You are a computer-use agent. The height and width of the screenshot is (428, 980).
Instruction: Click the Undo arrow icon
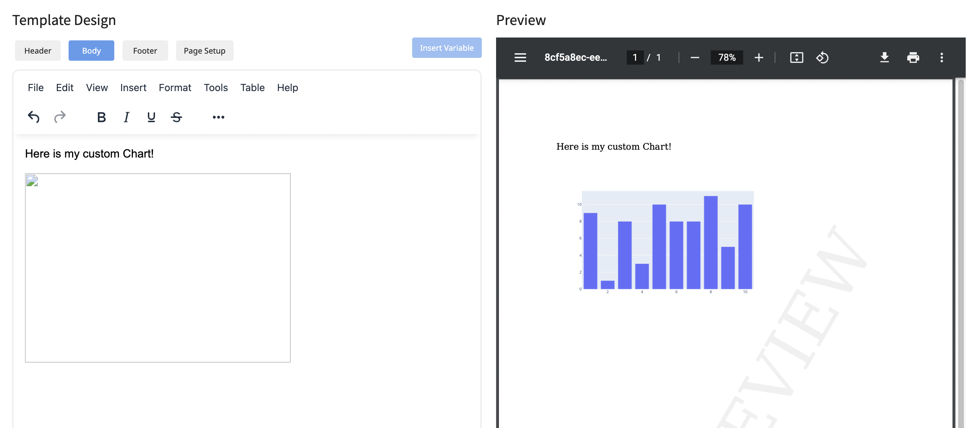click(34, 117)
